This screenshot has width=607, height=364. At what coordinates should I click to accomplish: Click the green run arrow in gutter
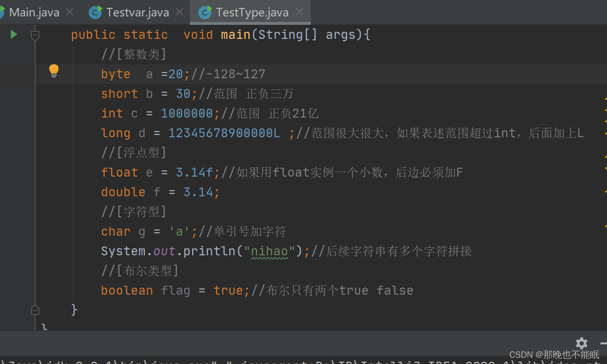tap(14, 34)
